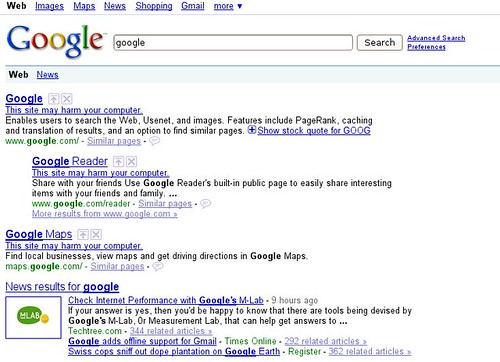Remove the Google result with the X icon
The height and width of the screenshot is (362, 500).
pos(67,99)
